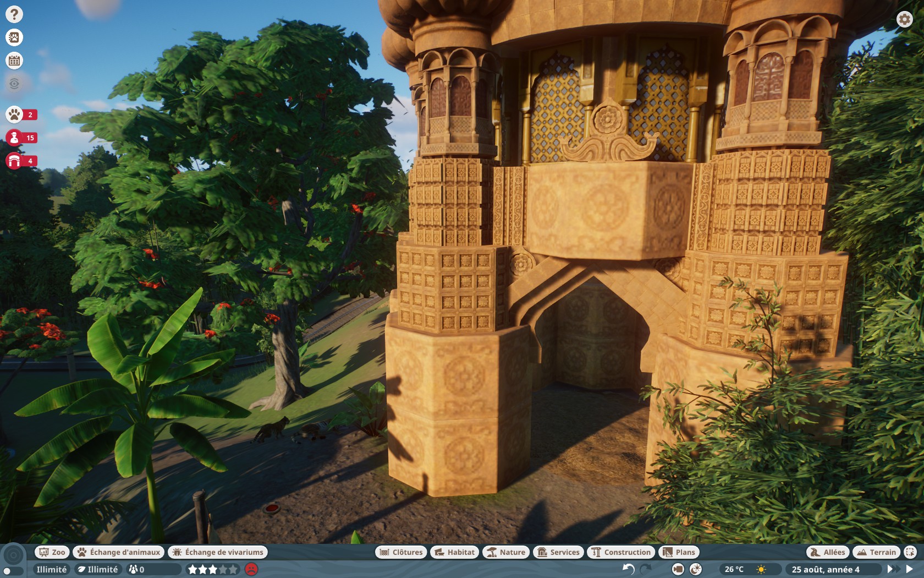Click the leaf Illimité conservation credits indicator

(x=97, y=569)
